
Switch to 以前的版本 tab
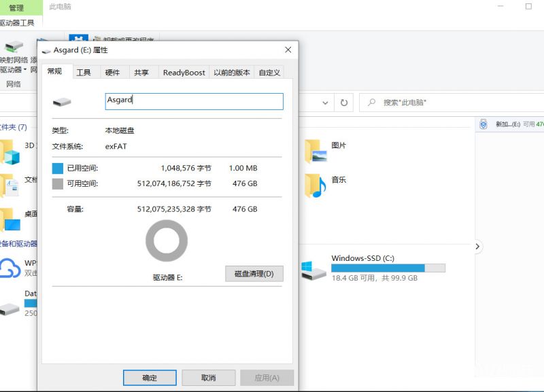point(232,73)
